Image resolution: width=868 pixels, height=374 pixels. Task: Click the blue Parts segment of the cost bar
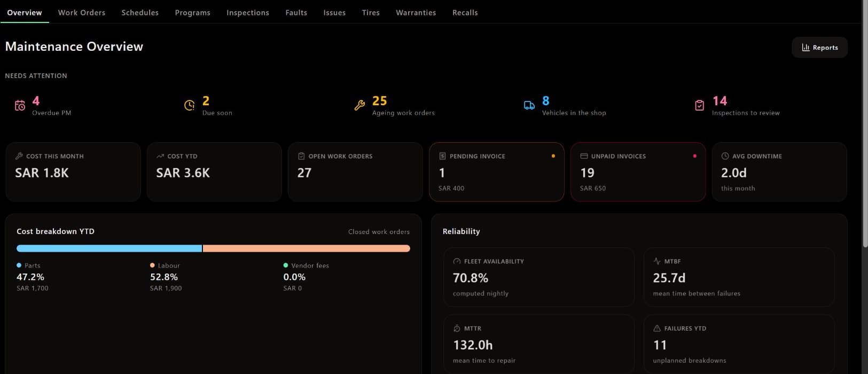point(109,248)
